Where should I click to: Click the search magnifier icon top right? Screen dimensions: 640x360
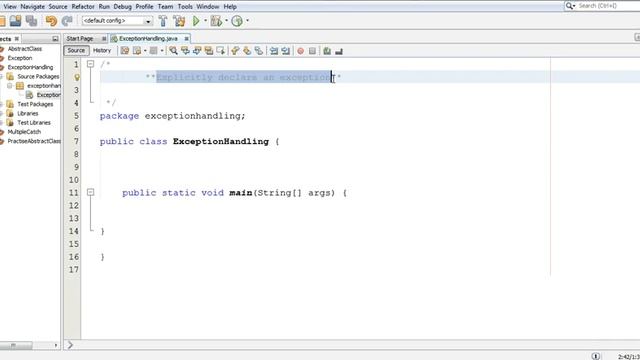pos(569,6)
